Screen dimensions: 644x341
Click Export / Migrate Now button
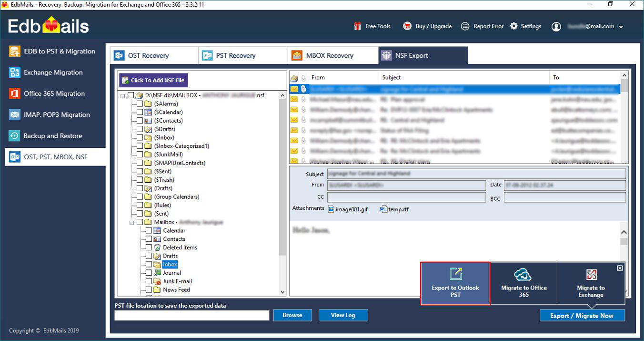(582, 316)
